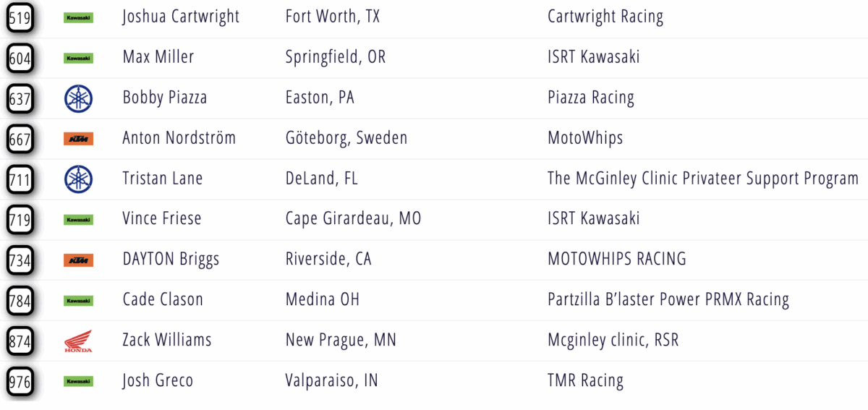Screen dimensions: 868x410
Task: Click Honda logo beside Zack Williams
Action: tap(78, 341)
